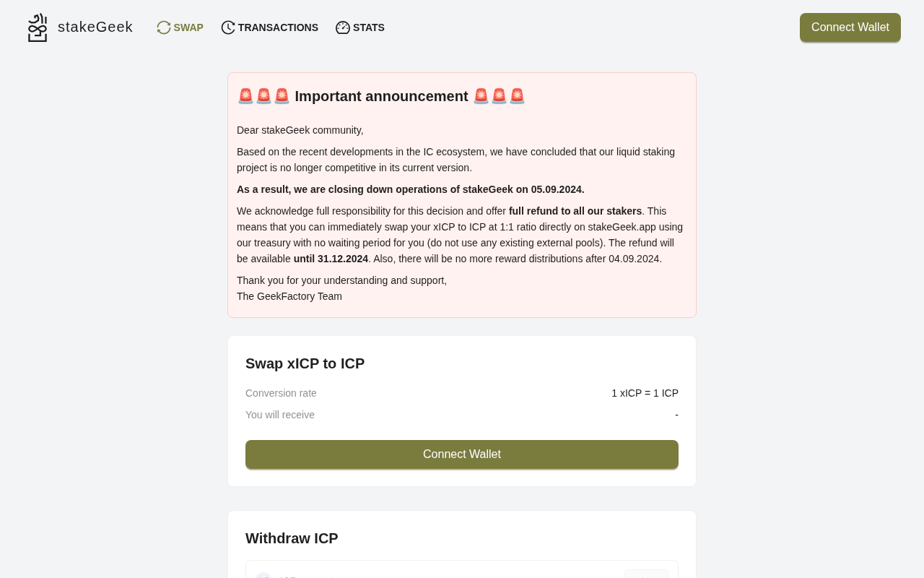Screen dimensions: 924x578
Task: Click the Important announcement heading
Action: pyautogui.click(x=381, y=96)
